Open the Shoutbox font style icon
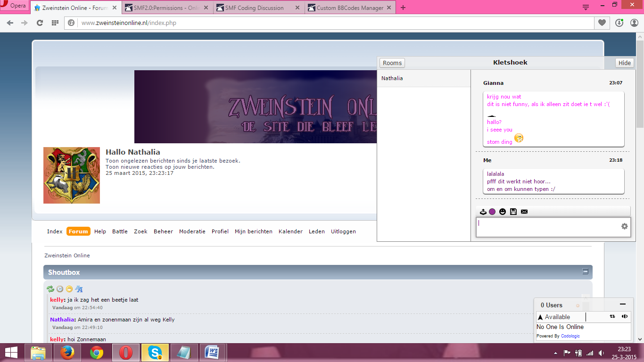The image size is (644, 362). click(79, 289)
